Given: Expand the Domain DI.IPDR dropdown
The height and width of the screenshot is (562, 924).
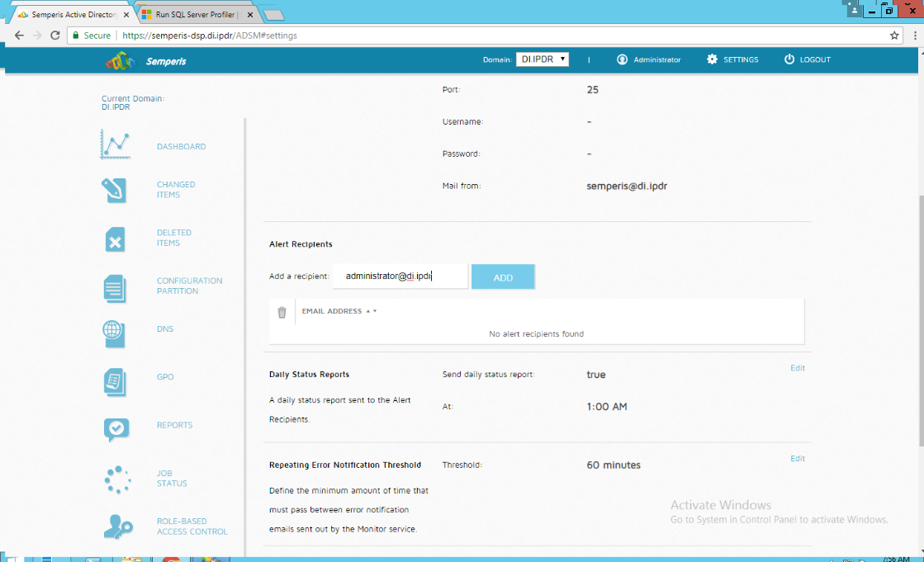Looking at the screenshot, I should (x=542, y=59).
